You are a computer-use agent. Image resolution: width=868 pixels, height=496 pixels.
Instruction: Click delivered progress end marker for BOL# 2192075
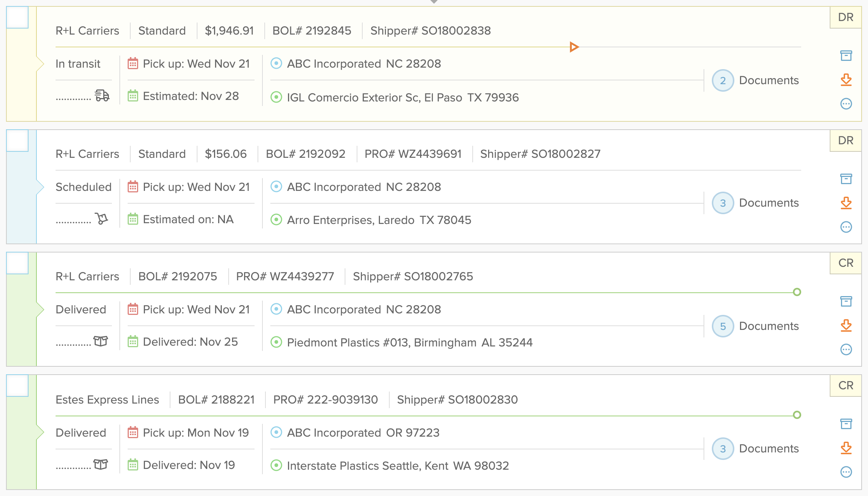pos(797,292)
